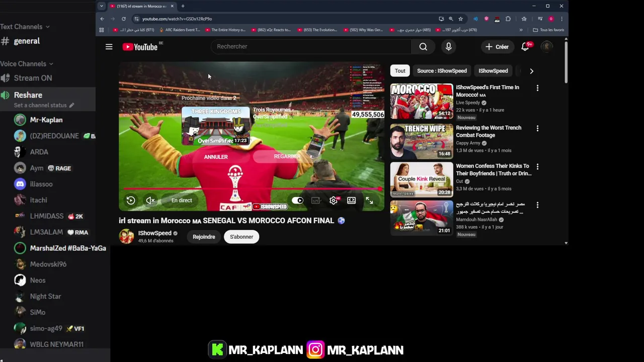Show more hidden bookmarks chevron
644x362 pixels.
[521, 30]
